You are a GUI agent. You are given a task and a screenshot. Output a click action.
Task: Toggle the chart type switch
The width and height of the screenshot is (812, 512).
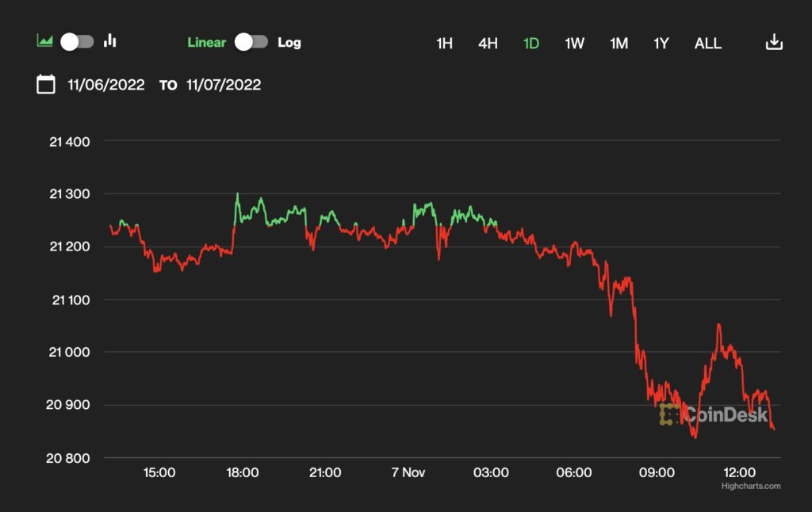pyautogui.click(x=78, y=42)
